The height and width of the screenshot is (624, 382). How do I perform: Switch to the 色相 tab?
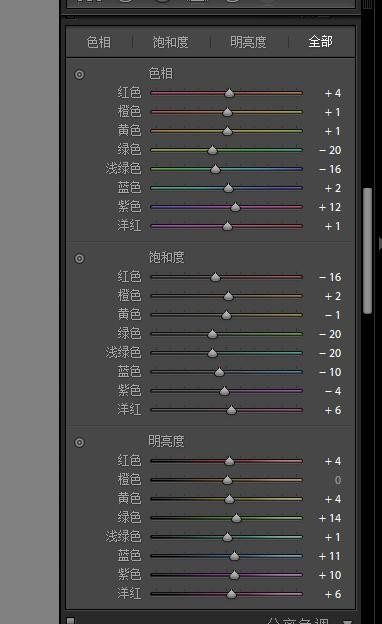tap(99, 42)
